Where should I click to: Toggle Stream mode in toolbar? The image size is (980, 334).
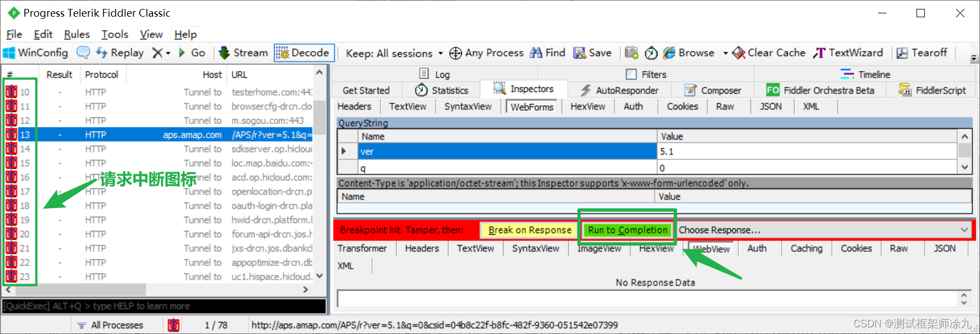coord(243,53)
